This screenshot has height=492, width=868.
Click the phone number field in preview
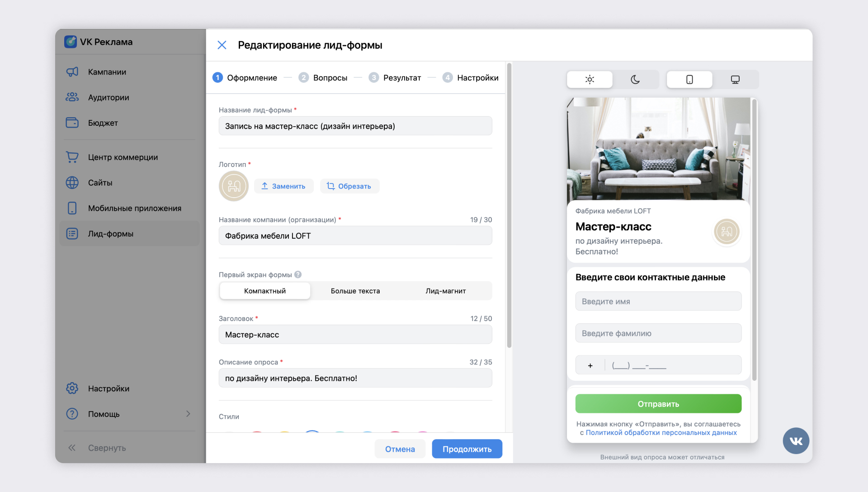(x=674, y=365)
